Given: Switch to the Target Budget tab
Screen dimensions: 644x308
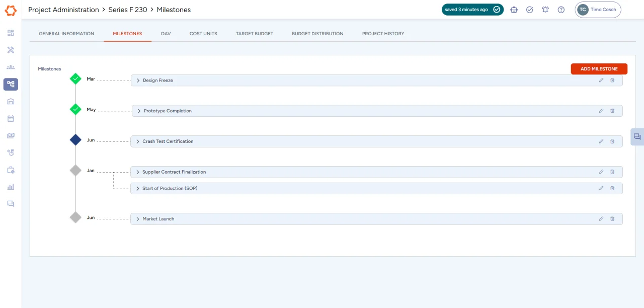Looking at the screenshot, I should pyautogui.click(x=254, y=34).
